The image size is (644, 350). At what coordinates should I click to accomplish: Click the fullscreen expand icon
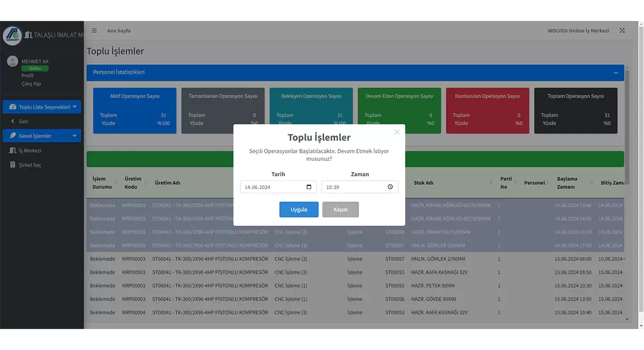pyautogui.click(x=622, y=31)
